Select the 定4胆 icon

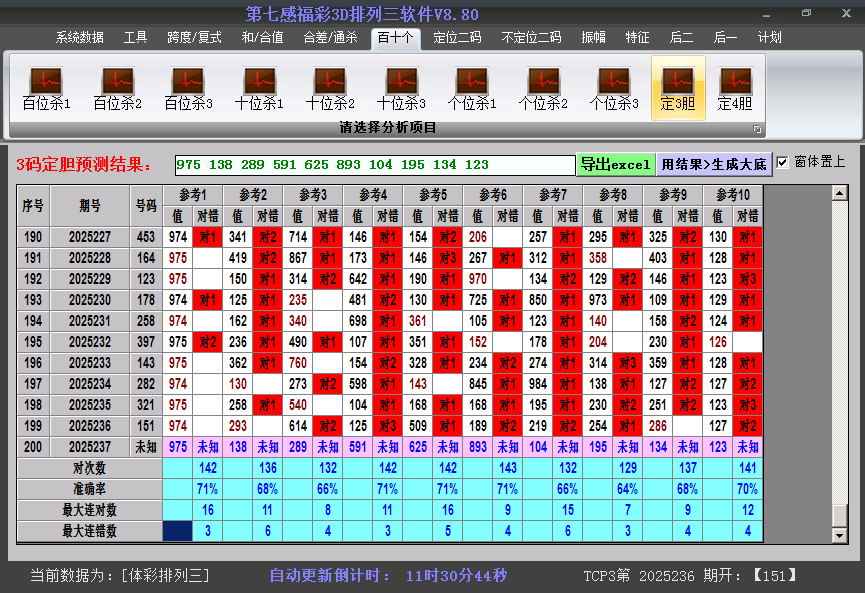[x=735, y=88]
